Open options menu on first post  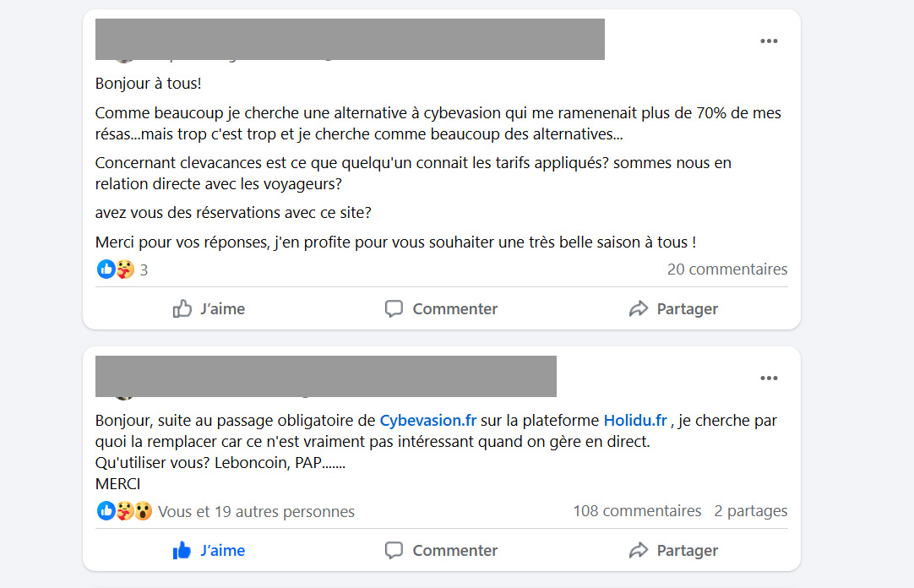point(768,41)
